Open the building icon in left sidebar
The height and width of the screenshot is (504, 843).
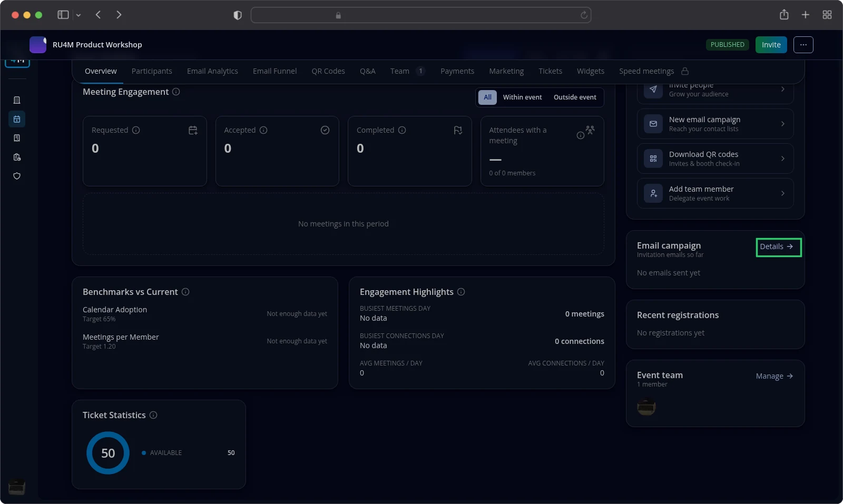[x=17, y=100]
